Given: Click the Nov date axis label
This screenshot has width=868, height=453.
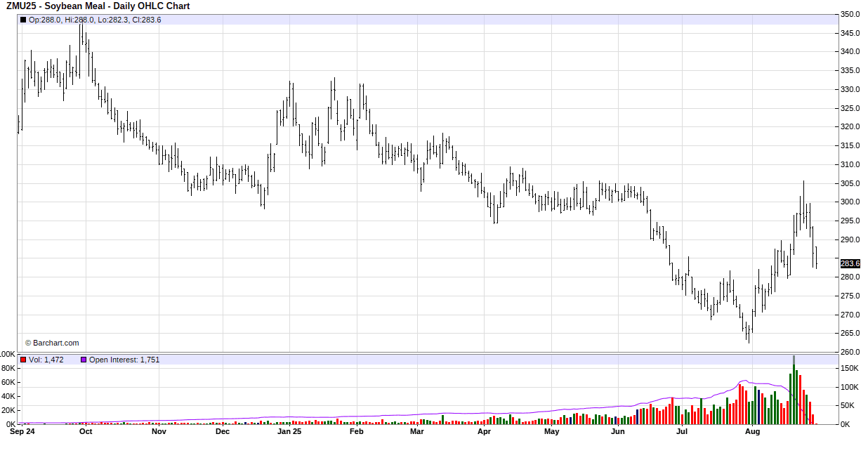Looking at the screenshot, I should 159,432.
